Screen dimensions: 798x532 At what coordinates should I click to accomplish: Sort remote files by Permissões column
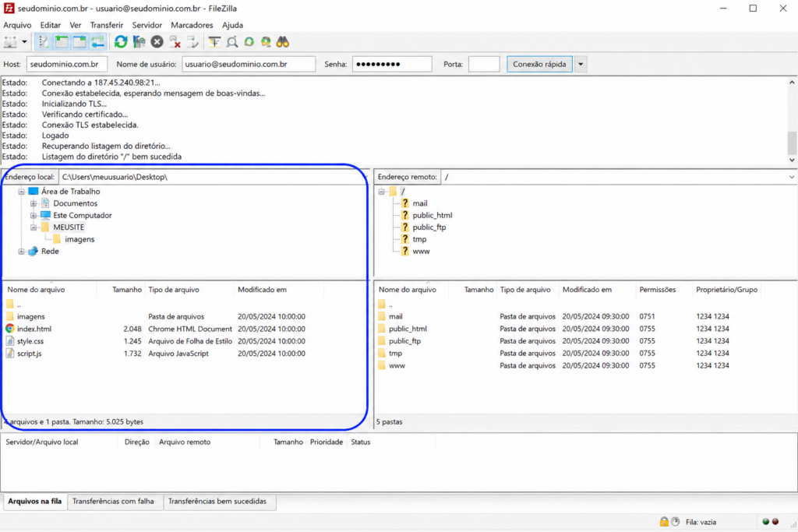tap(658, 290)
